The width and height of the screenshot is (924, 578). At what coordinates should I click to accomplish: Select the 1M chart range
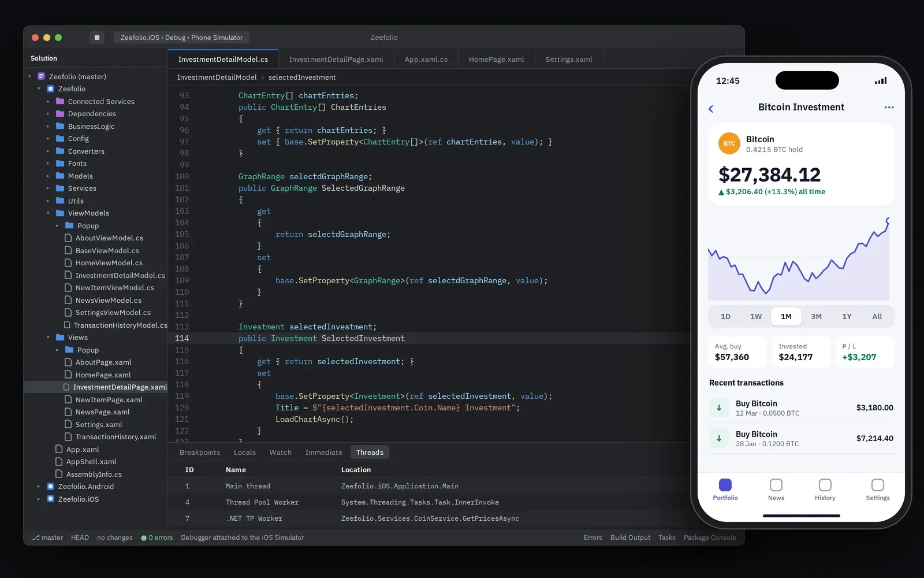(x=786, y=316)
